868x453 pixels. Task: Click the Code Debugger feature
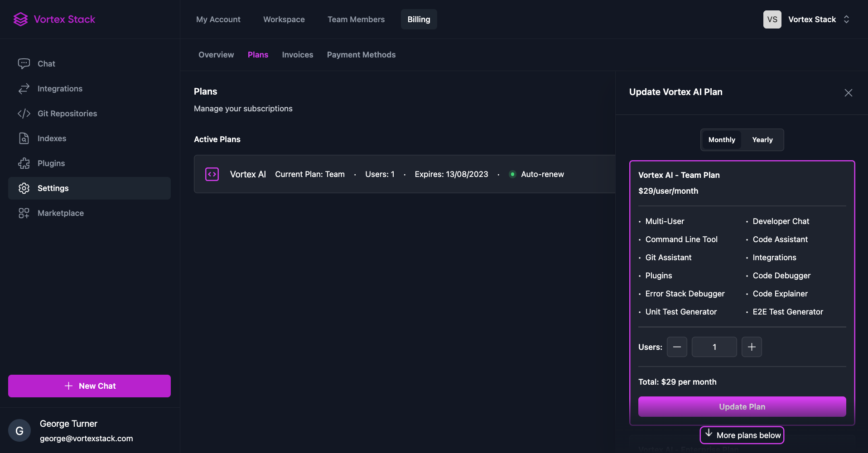point(781,276)
